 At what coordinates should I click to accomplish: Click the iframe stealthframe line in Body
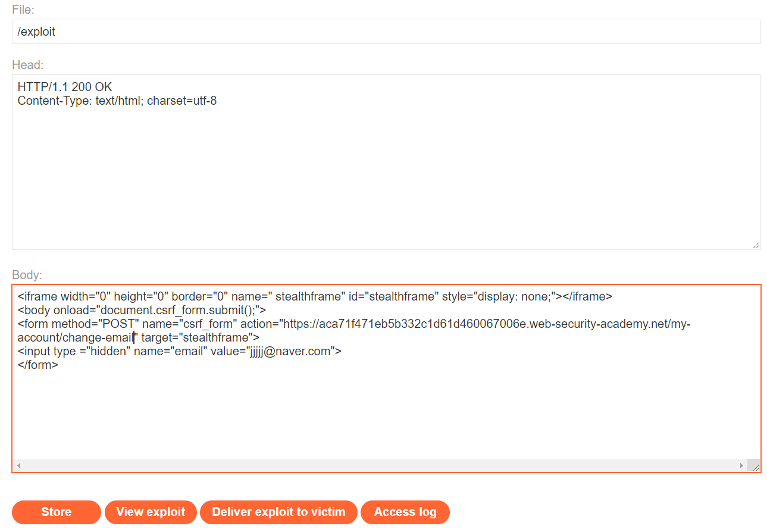[315, 297]
